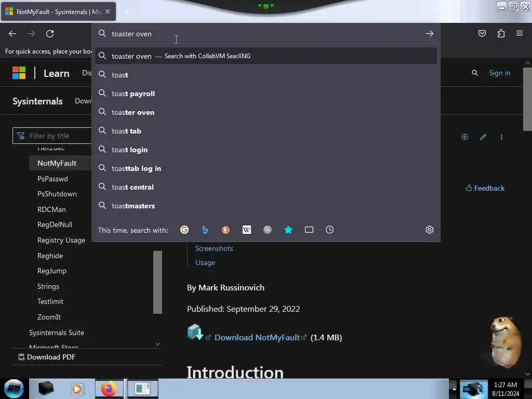Click the Filter by title box
The width and height of the screenshot is (532, 399).
tap(52, 136)
